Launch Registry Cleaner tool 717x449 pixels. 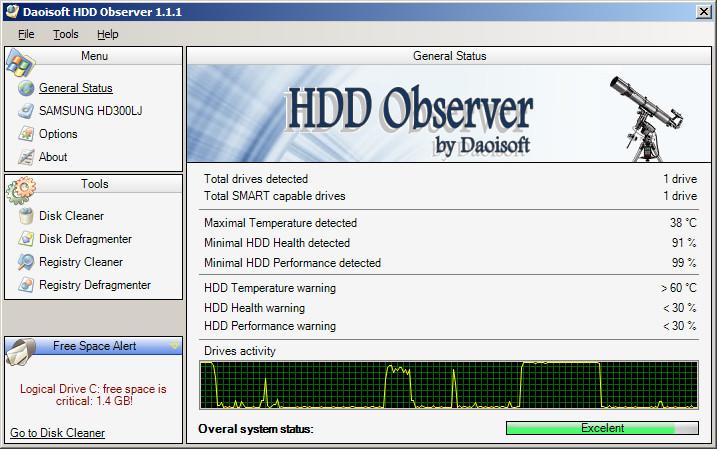[x=81, y=262]
